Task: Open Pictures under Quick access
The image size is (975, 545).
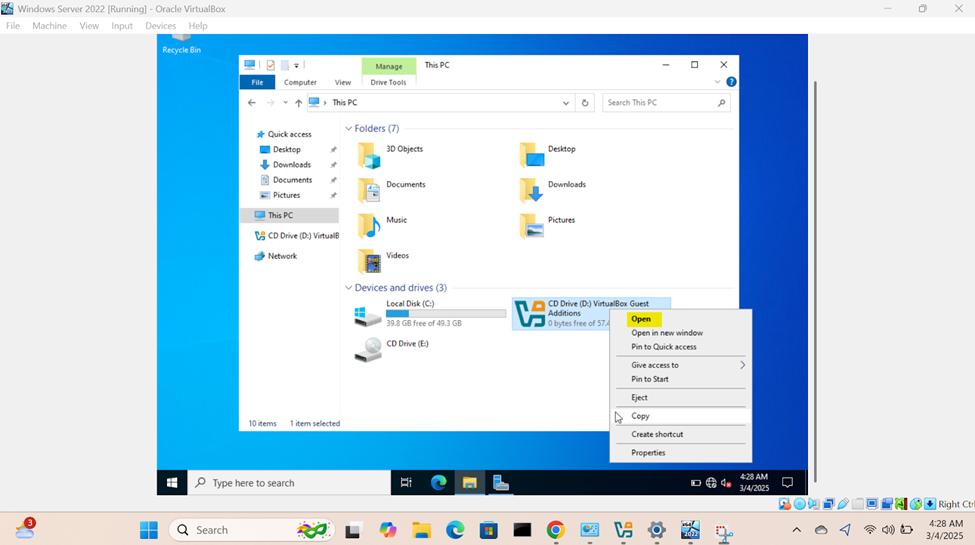Action: pos(286,195)
